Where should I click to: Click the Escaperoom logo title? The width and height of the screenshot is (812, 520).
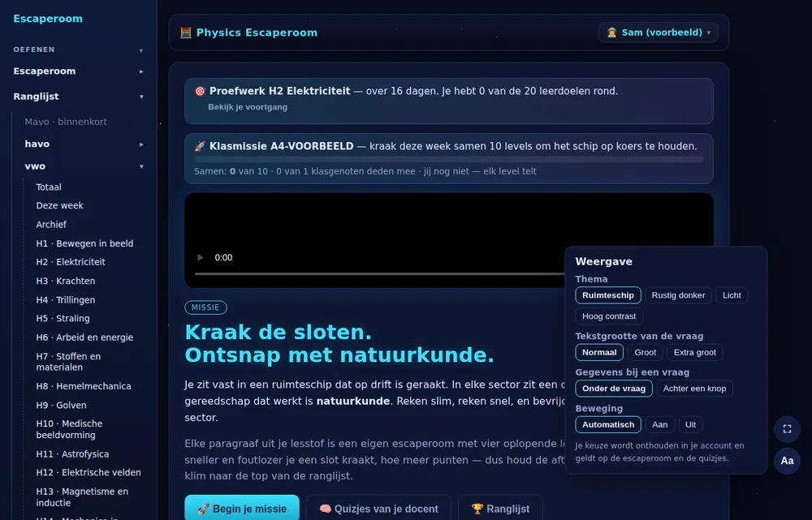pos(48,19)
